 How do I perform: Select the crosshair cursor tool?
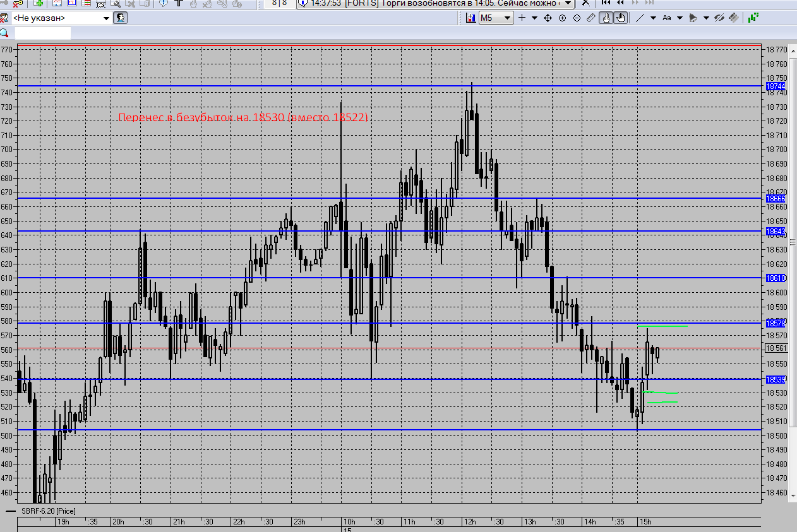click(522, 18)
